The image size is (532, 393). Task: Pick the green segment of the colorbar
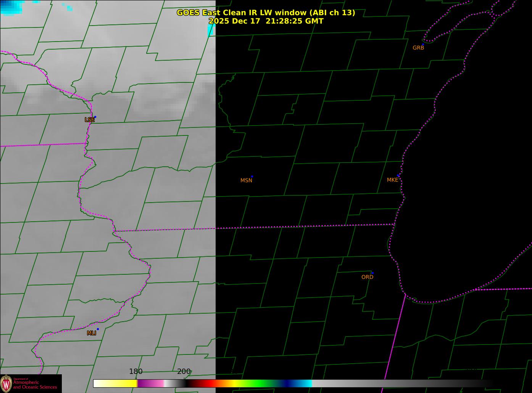pos(260,383)
